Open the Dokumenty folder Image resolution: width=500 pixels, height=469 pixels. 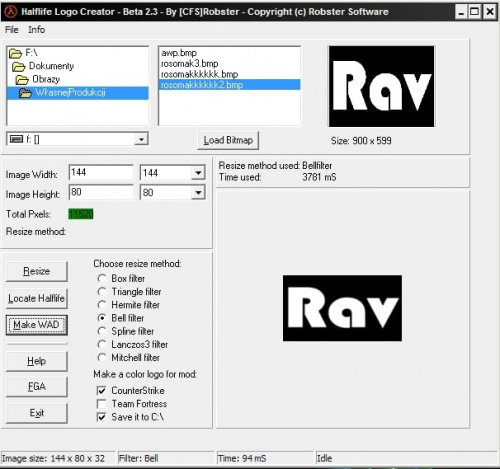click(43, 66)
